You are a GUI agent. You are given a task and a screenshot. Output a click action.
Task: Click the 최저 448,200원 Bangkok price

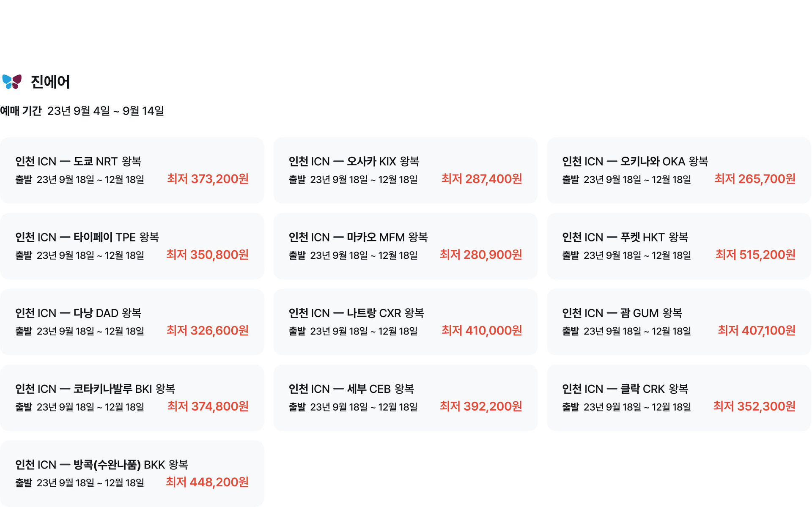207,482
